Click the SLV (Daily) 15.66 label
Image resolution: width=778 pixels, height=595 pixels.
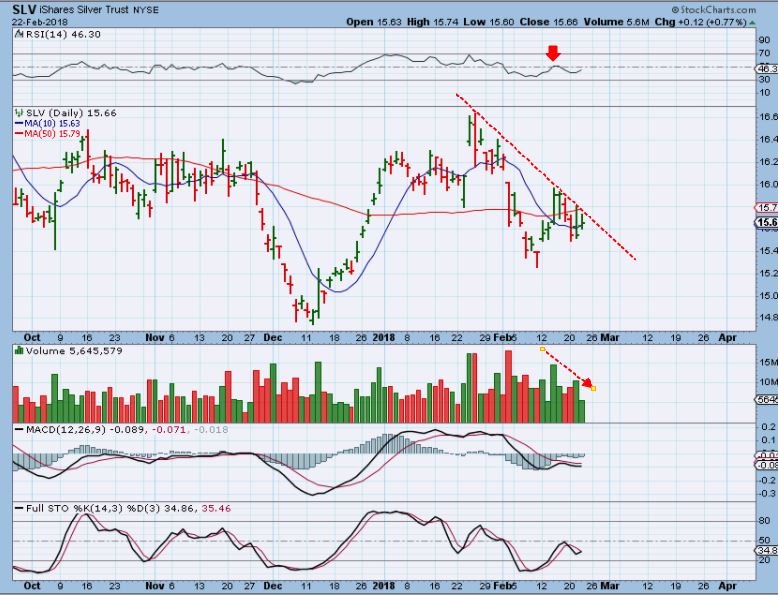tap(71, 113)
